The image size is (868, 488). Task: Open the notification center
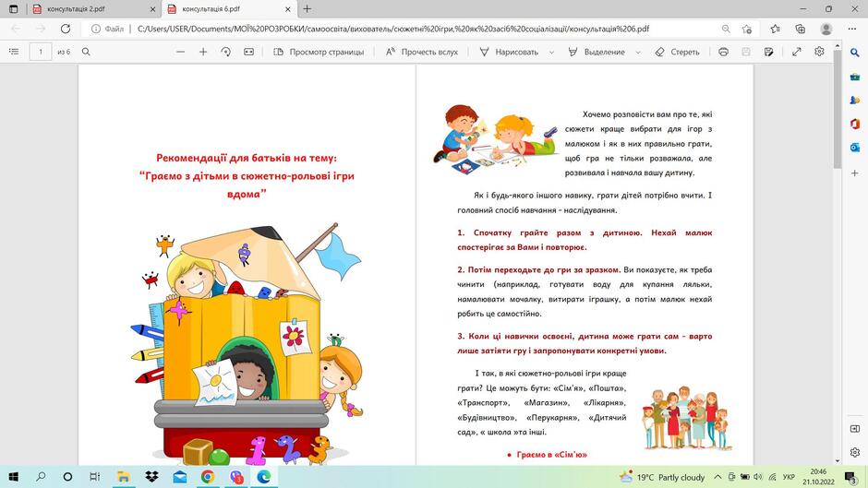point(850,476)
